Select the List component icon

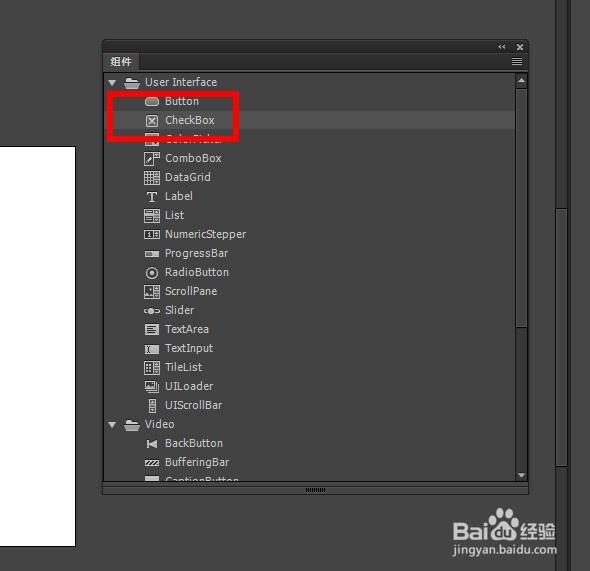coord(152,216)
